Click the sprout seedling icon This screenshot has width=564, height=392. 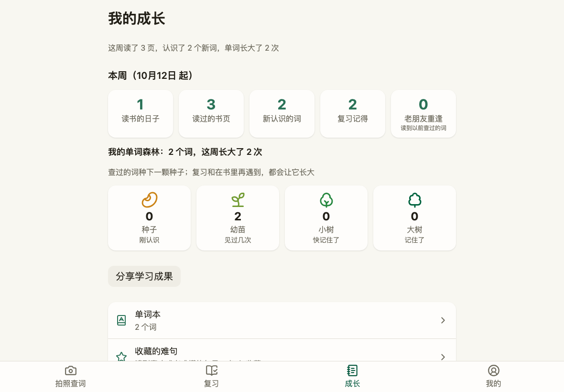[x=238, y=200]
